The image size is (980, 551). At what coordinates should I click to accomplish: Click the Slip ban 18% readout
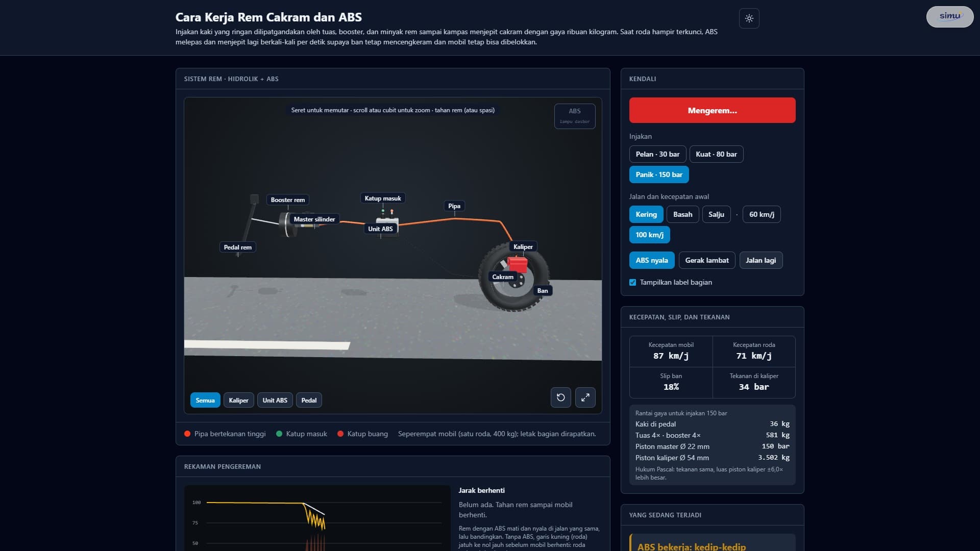coord(671,383)
